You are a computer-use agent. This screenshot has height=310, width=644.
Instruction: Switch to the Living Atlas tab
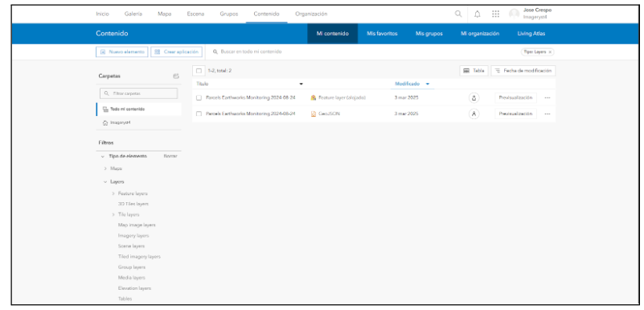[x=531, y=34]
